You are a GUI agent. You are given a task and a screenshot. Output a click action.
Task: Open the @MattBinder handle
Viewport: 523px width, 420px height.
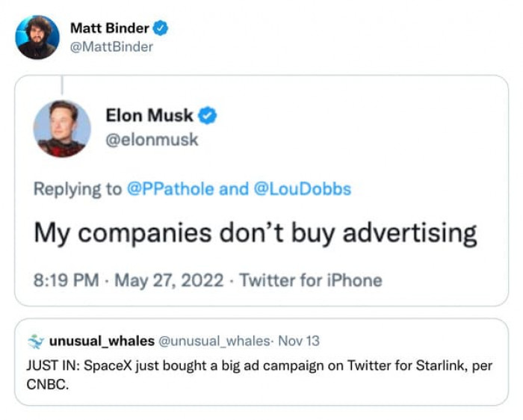click(111, 46)
